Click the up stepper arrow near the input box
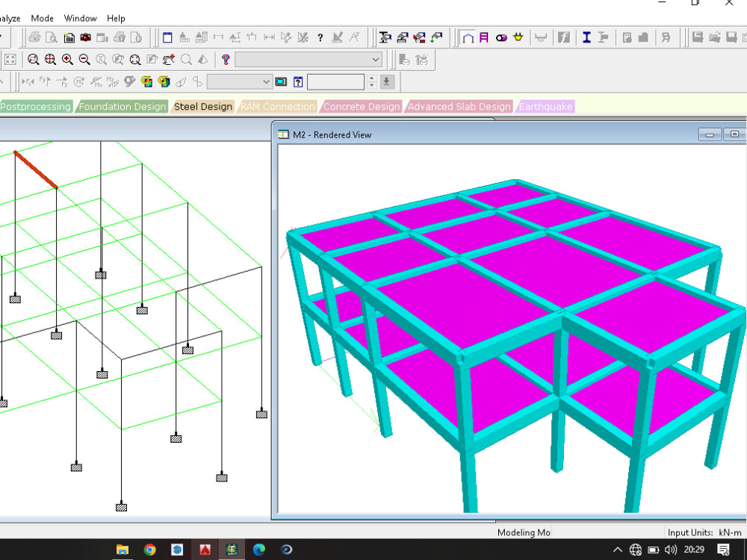Screen dimensions: 747x560 click(x=372, y=78)
